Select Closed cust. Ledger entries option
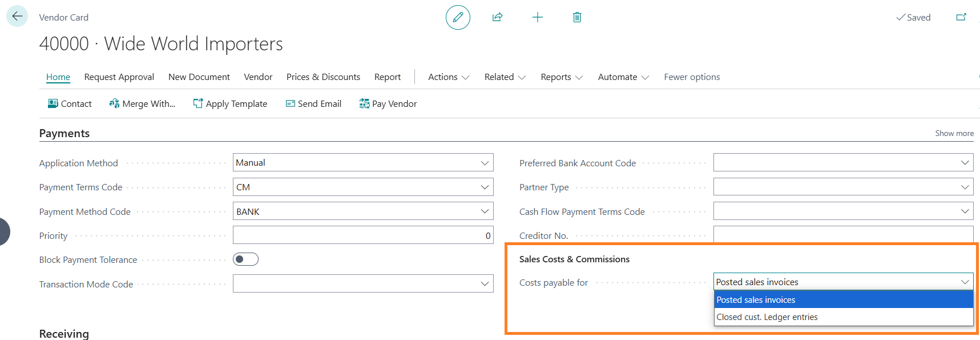Image resolution: width=980 pixels, height=340 pixels. pyautogui.click(x=844, y=317)
